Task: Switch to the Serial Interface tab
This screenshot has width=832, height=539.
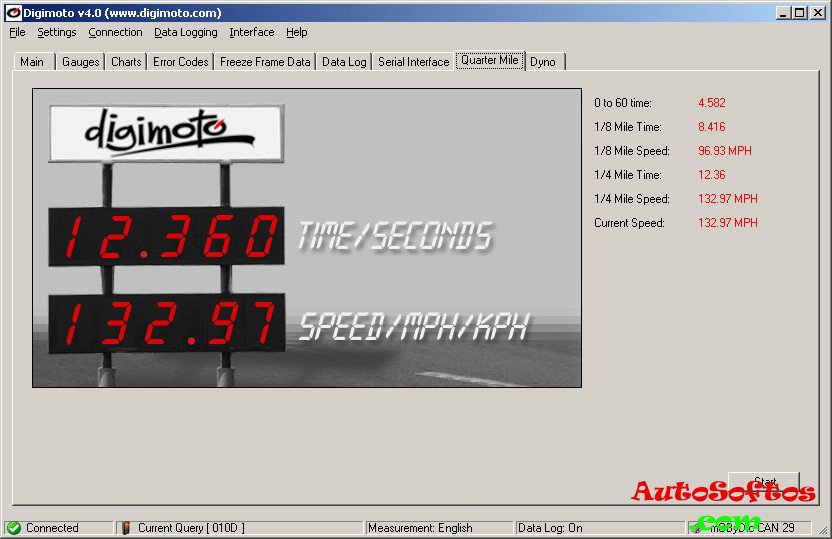Action: (413, 62)
